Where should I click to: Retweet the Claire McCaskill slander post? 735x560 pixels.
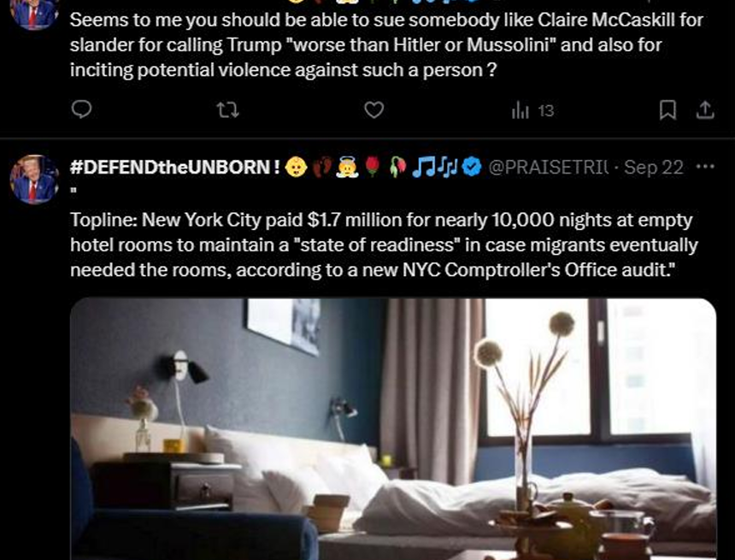(228, 110)
